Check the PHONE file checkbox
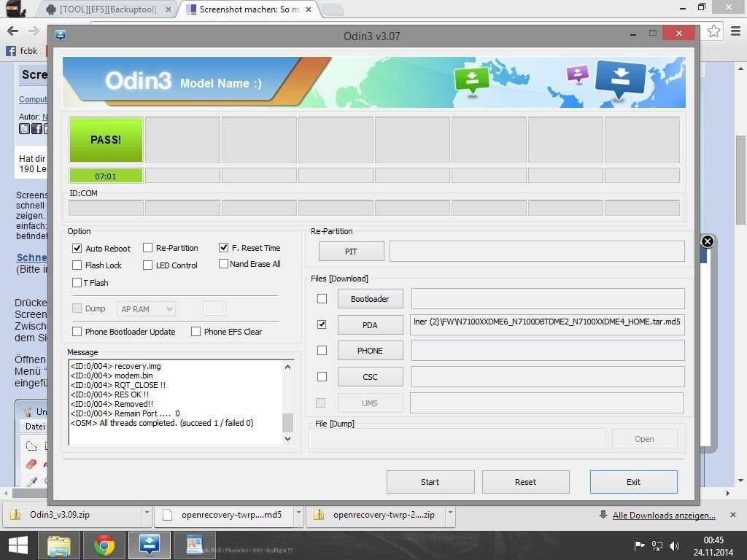 coord(322,351)
